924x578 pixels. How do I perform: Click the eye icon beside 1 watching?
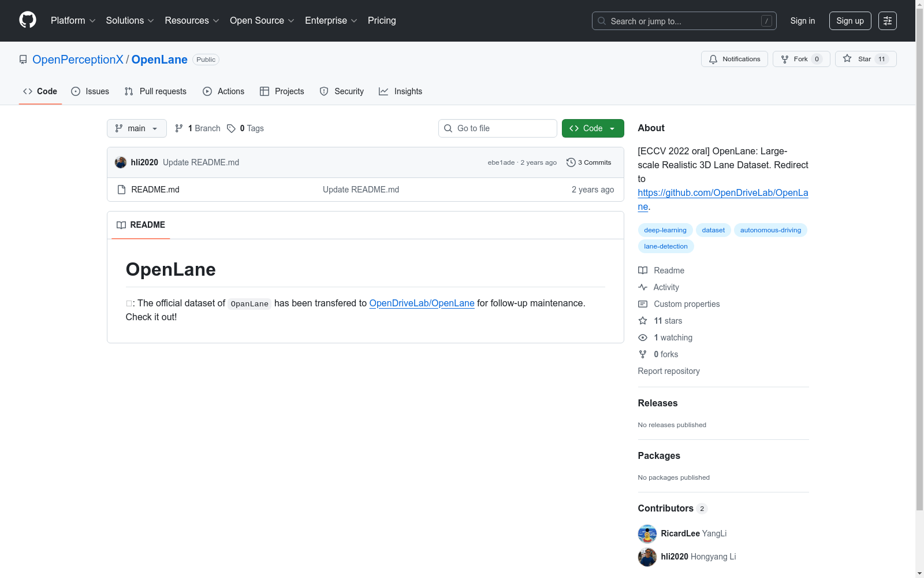pyautogui.click(x=643, y=338)
